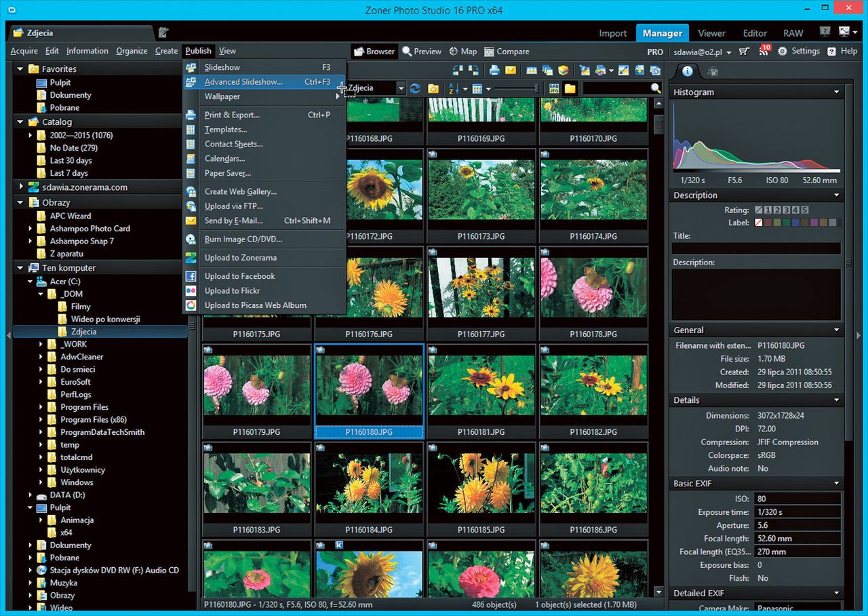
Task: Click the magnifier icon in the search box
Action: coord(656,88)
